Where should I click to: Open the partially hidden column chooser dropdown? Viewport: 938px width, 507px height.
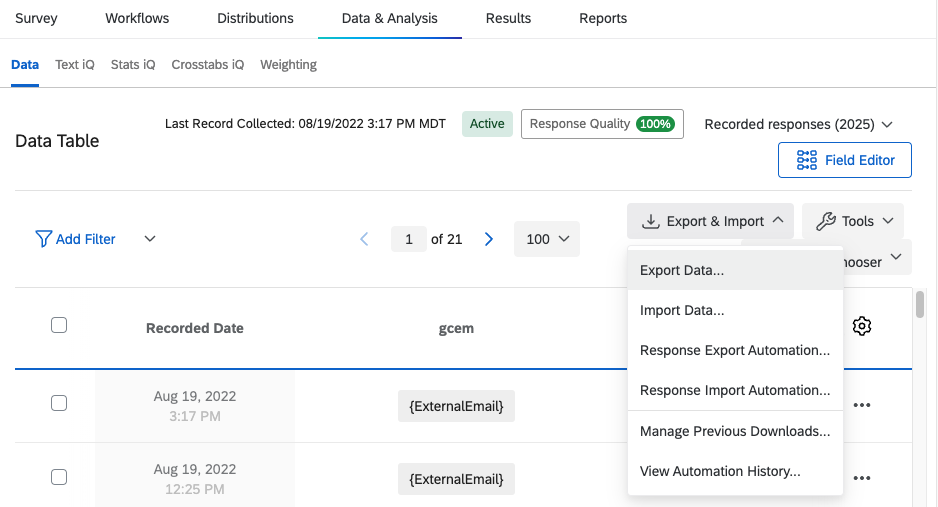pyautogui.click(x=878, y=258)
